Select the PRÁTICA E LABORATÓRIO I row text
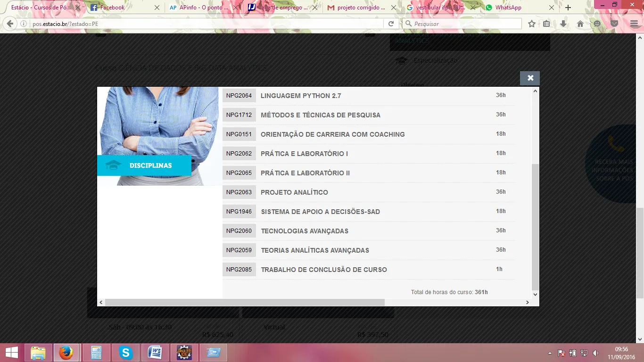 (x=305, y=154)
